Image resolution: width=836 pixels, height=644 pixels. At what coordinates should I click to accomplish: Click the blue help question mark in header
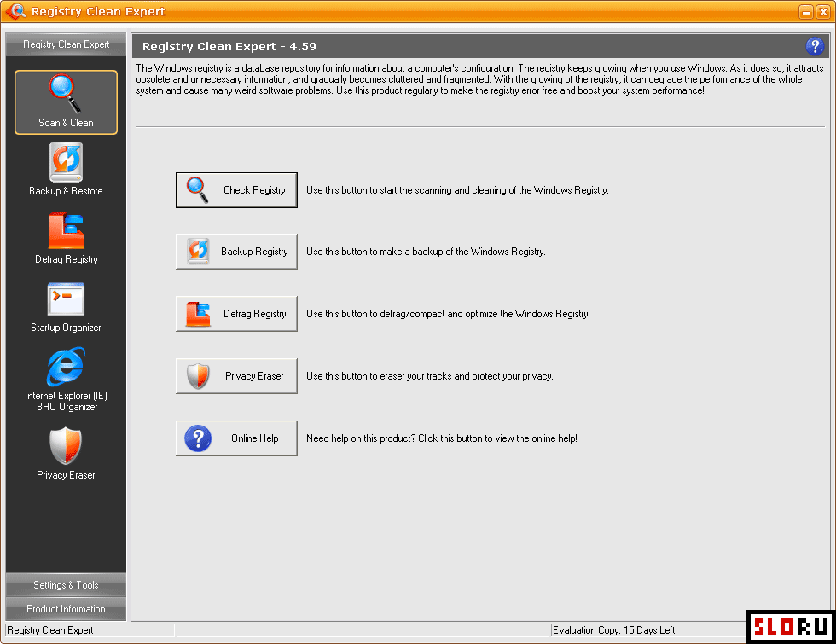coord(815,46)
